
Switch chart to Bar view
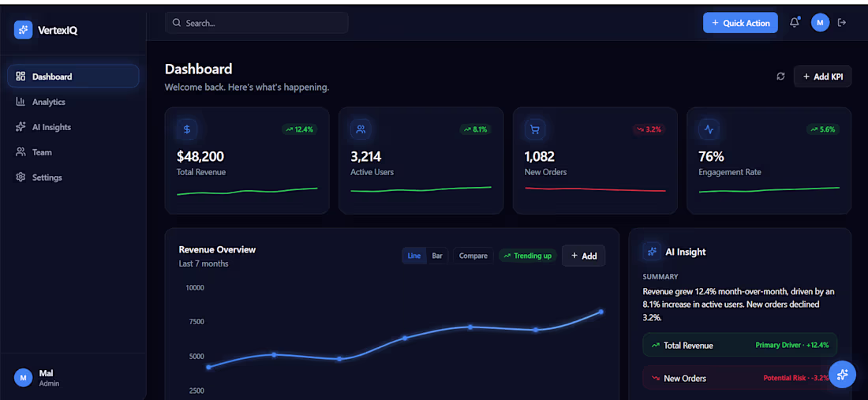pos(437,256)
